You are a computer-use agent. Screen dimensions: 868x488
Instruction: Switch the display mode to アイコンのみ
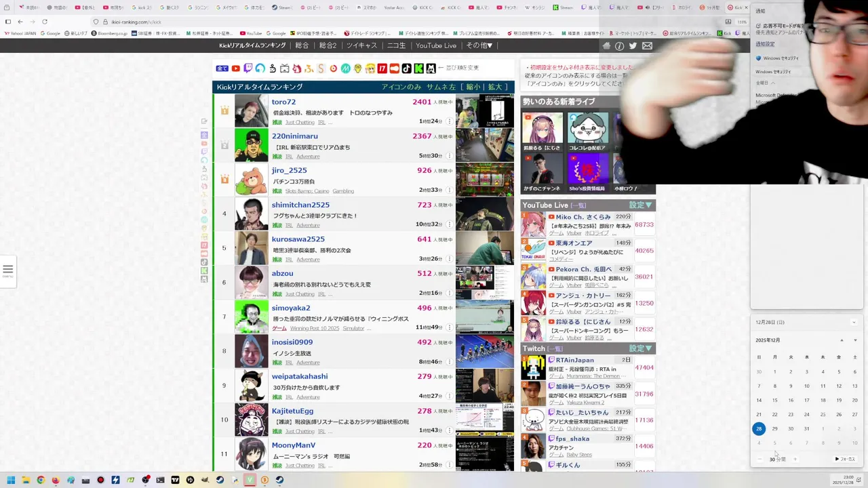[401, 87]
